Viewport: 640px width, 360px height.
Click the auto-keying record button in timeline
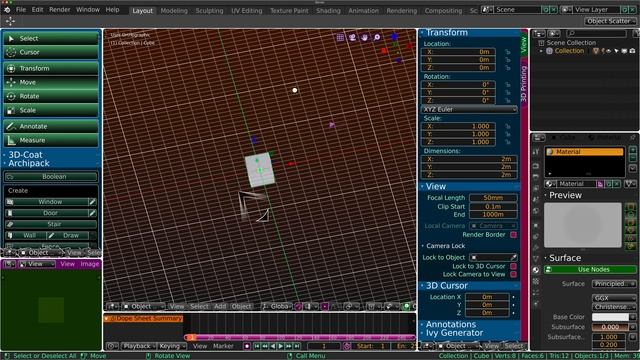click(x=247, y=346)
